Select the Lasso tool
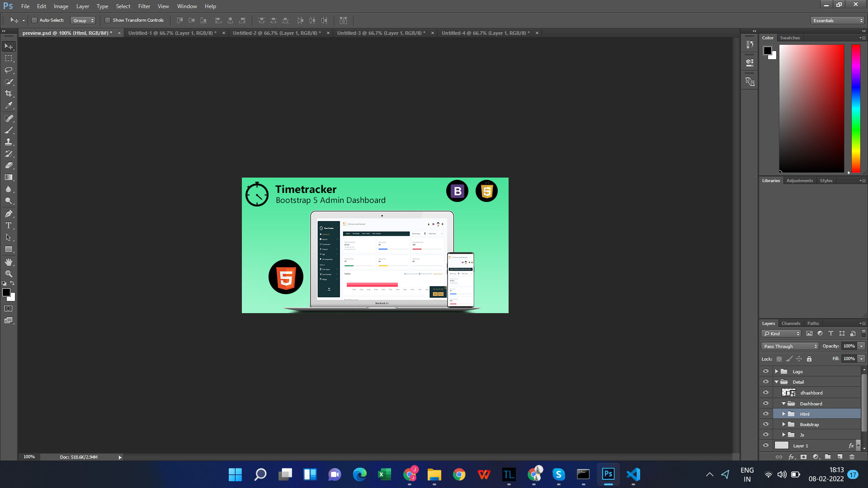868x488 pixels. click(9, 70)
